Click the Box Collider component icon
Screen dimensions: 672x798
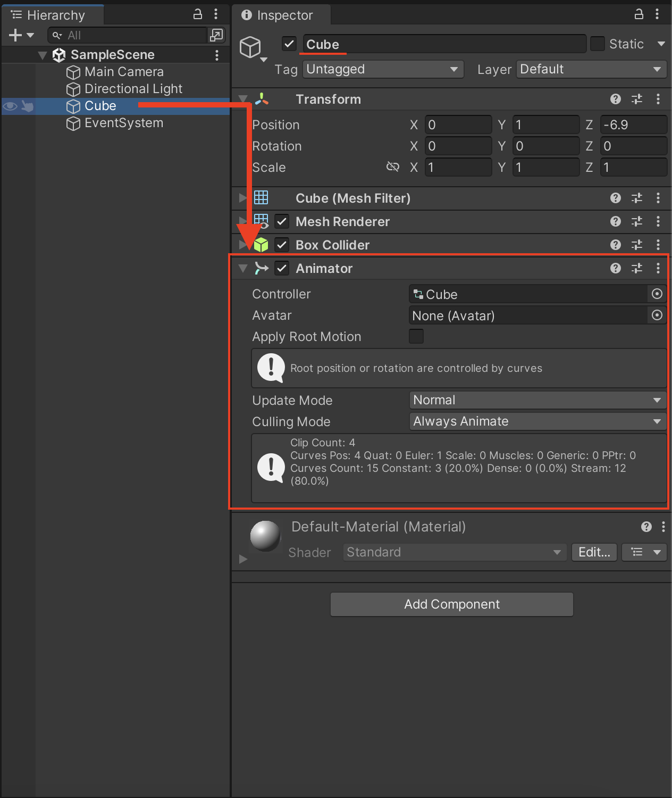261,245
